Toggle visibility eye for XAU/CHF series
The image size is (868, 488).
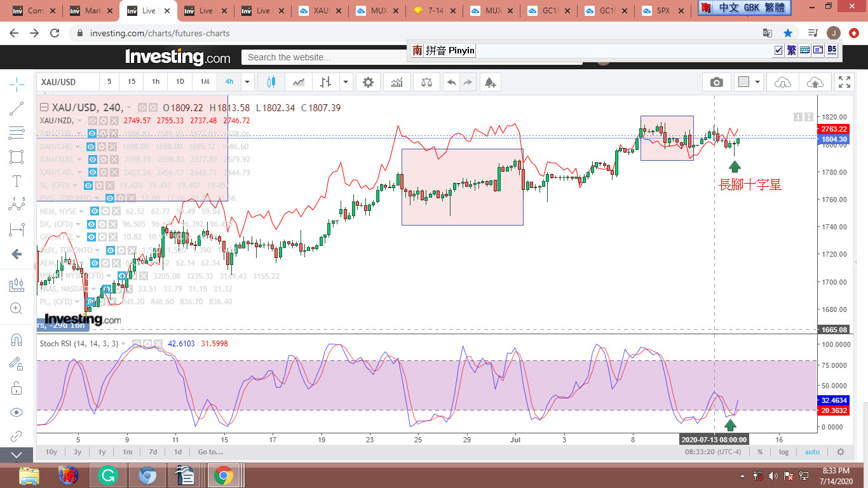click(92, 146)
